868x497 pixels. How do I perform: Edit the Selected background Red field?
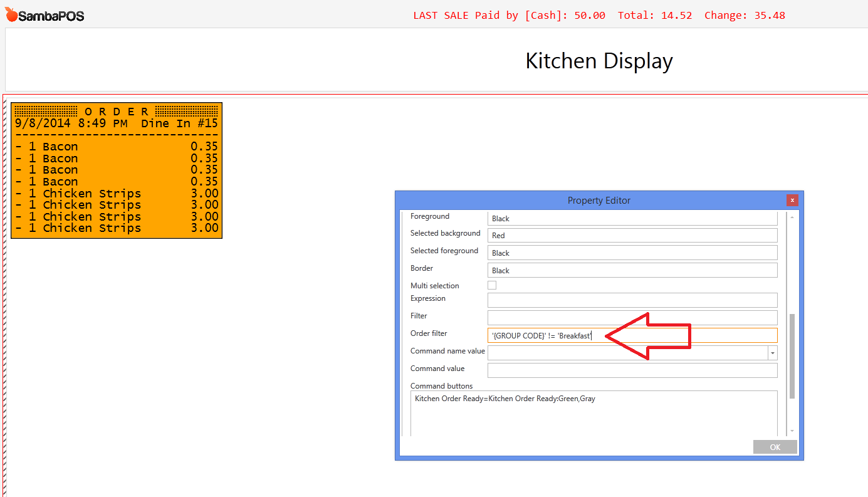[x=632, y=236]
